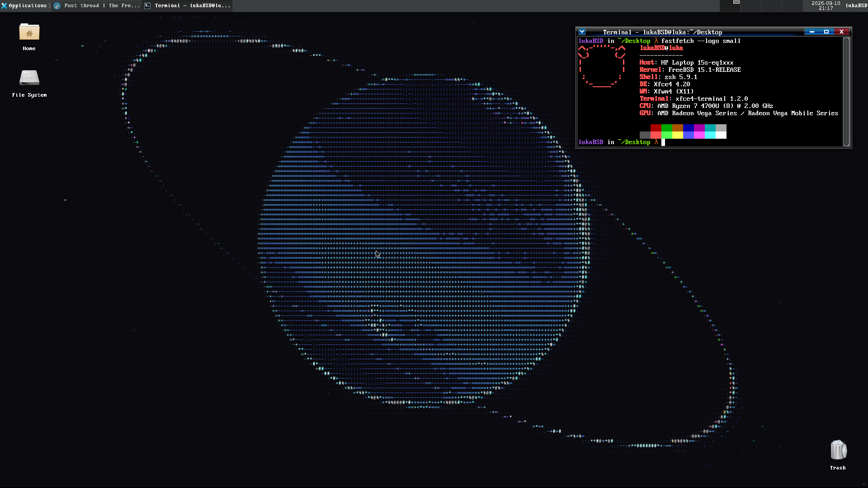Open the Applications menu in the panel
The height and width of the screenshot is (488, 868).
click(24, 5)
